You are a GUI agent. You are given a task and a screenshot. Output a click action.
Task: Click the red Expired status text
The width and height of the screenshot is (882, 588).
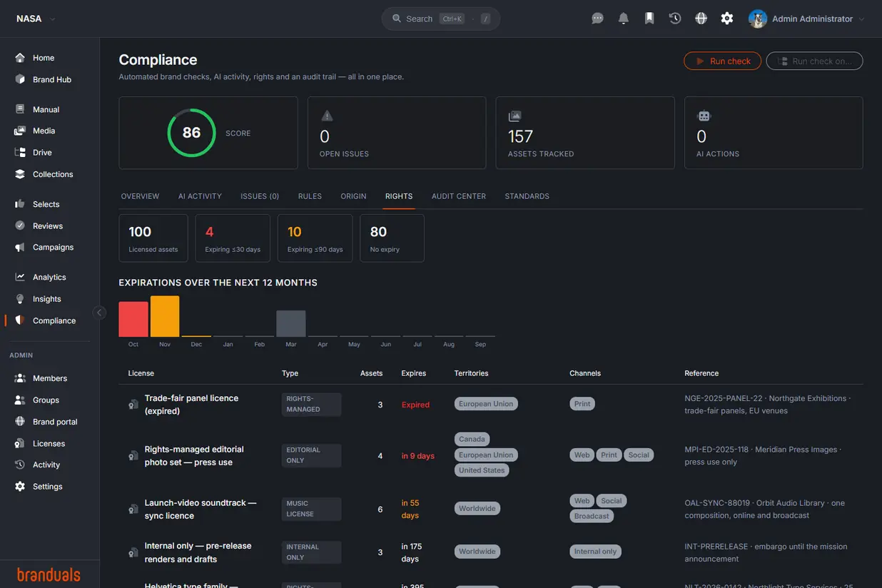click(415, 405)
